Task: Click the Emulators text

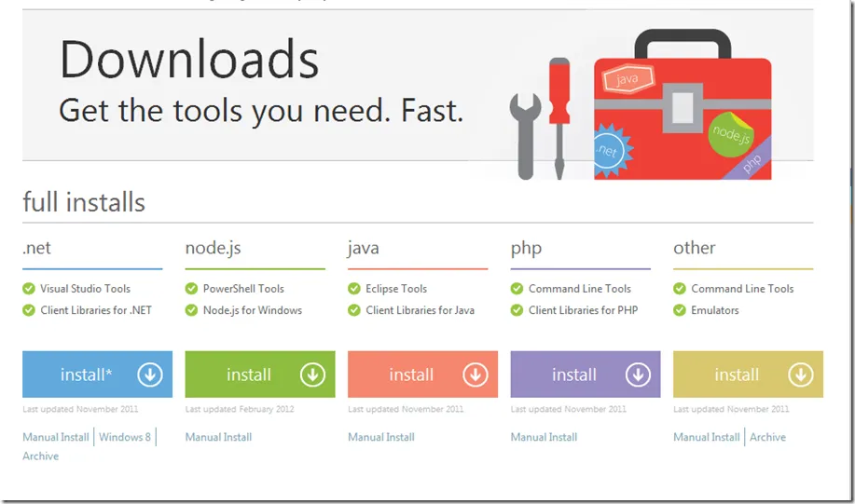Action: pos(715,310)
